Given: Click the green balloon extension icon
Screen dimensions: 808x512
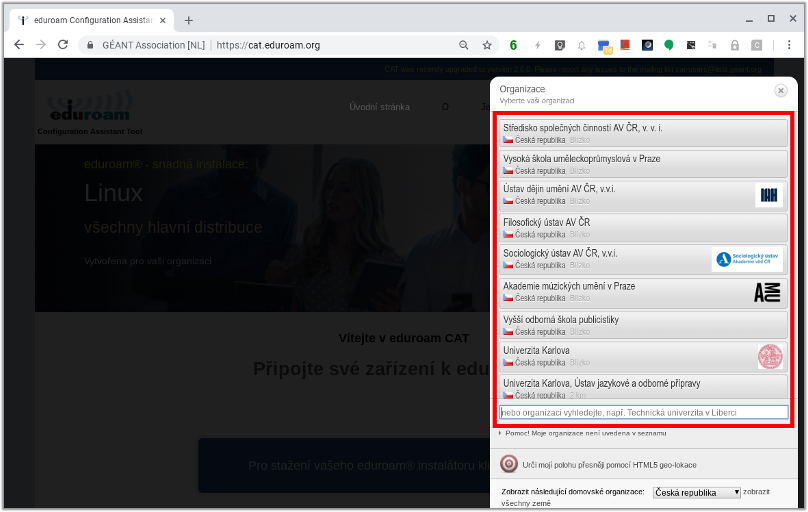Looking at the screenshot, I should pos(669,45).
